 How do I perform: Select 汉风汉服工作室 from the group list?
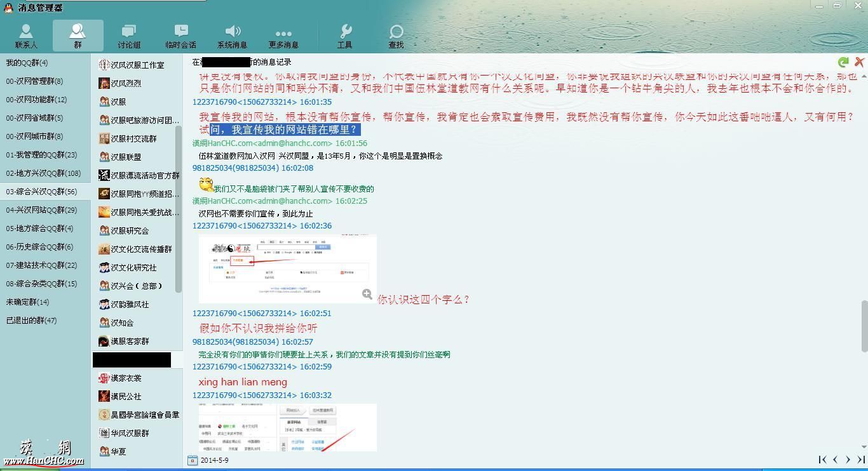coord(137,65)
